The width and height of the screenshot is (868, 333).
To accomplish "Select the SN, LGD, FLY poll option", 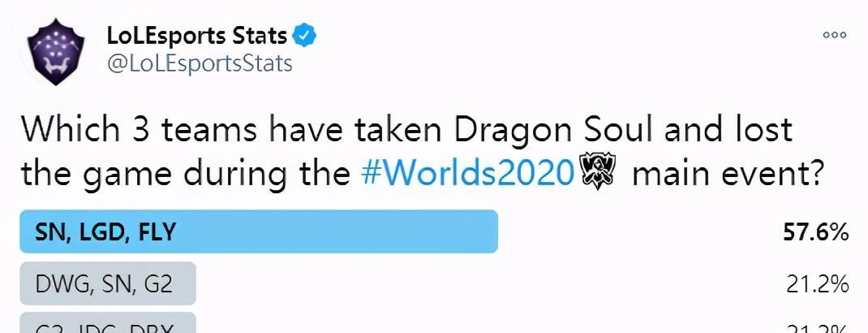I will [259, 231].
